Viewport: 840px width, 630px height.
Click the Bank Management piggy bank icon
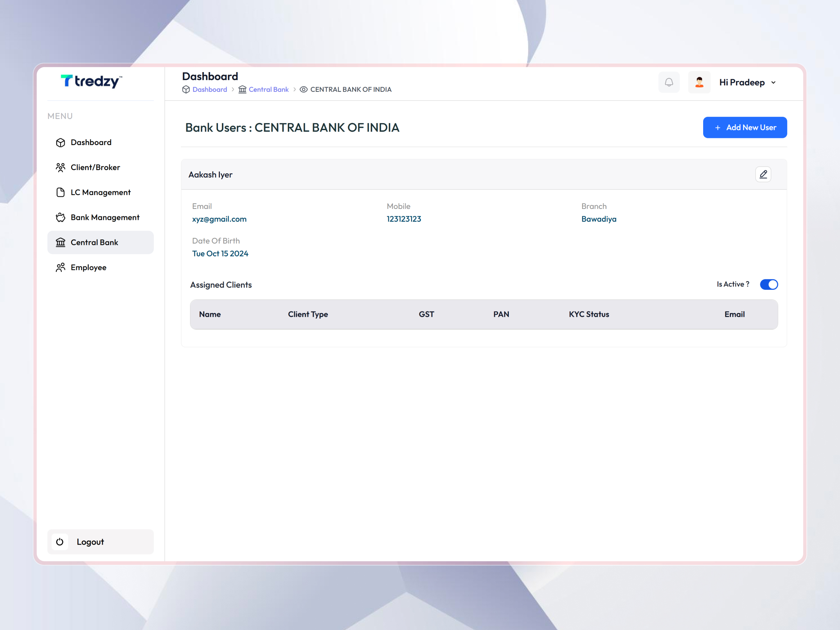[x=61, y=217]
